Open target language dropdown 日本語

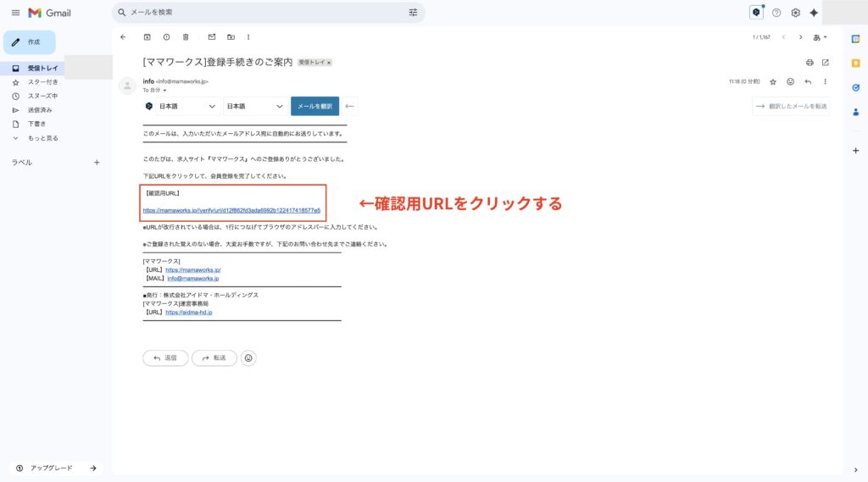[254, 106]
